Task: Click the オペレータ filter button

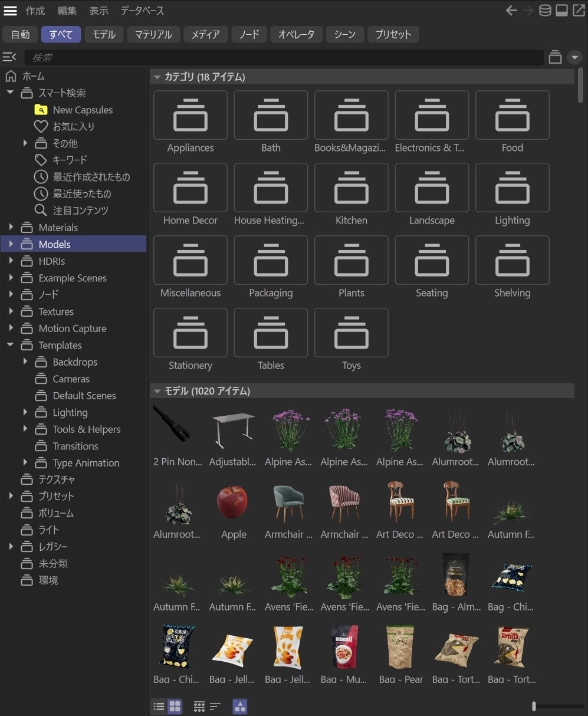Action: 297,34
